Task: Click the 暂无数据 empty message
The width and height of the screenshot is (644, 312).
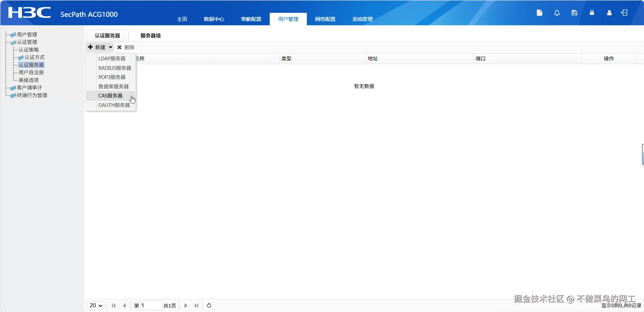Action: point(364,86)
